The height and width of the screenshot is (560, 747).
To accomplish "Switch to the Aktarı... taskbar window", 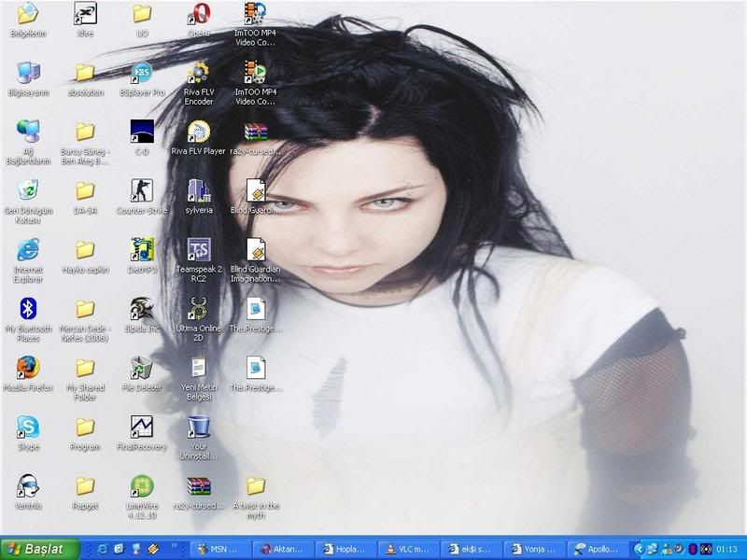I will (x=283, y=550).
